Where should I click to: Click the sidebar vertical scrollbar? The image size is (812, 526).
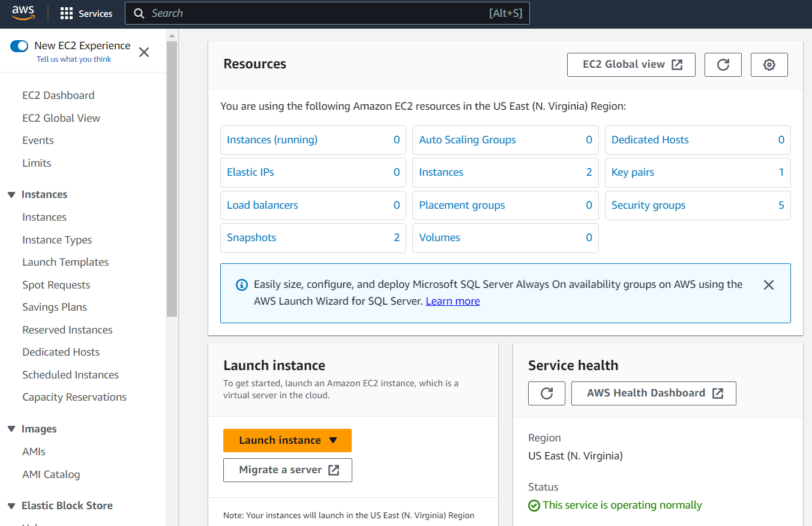click(172, 180)
